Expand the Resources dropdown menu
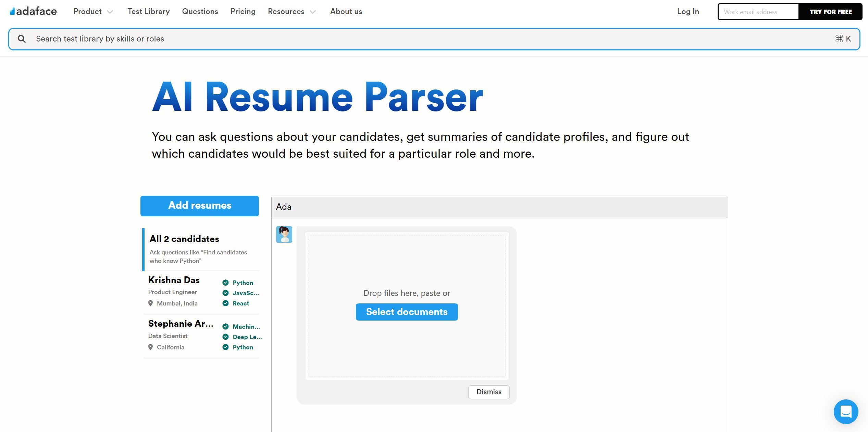Viewport: 868px width, 432px height. pyautogui.click(x=292, y=11)
